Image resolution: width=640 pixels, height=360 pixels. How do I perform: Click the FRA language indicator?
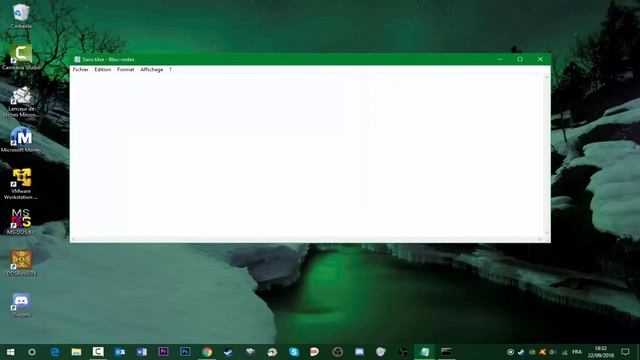[x=577, y=352]
